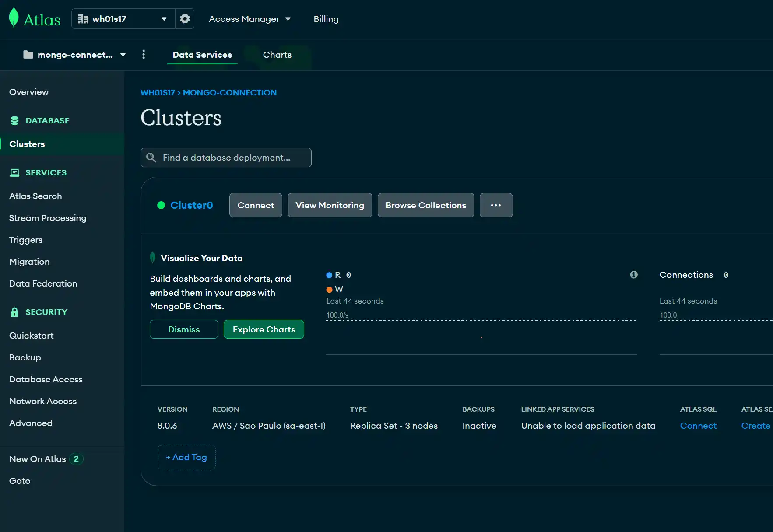Image resolution: width=773 pixels, height=532 pixels.
Task: Click the search magnifier icon
Action: point(151,157)
